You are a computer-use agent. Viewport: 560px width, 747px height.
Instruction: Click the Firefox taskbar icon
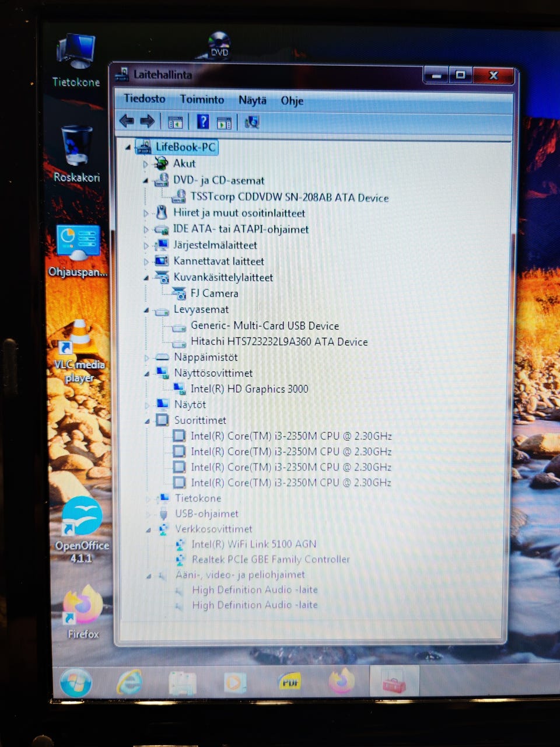(342, 680)
